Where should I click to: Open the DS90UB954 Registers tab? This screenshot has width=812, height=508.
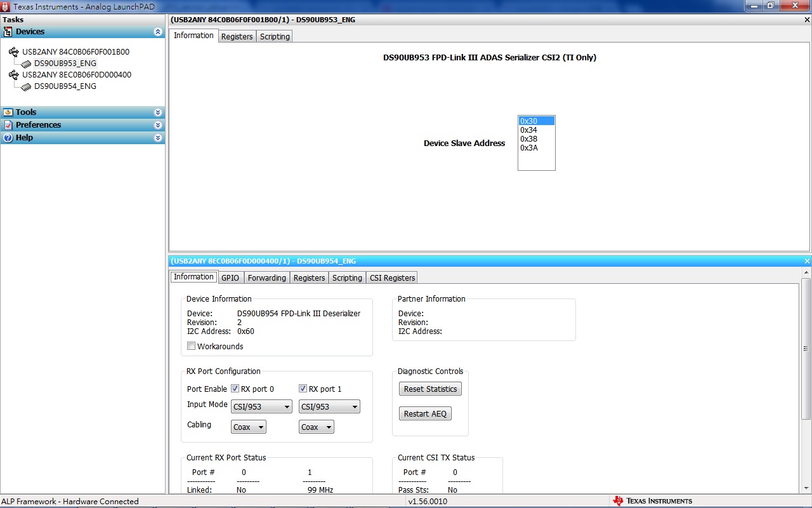309,278
